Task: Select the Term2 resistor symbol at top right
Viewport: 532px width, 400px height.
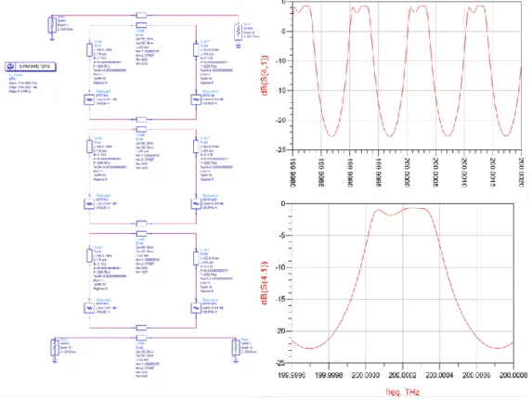Action: coord(239,32)
